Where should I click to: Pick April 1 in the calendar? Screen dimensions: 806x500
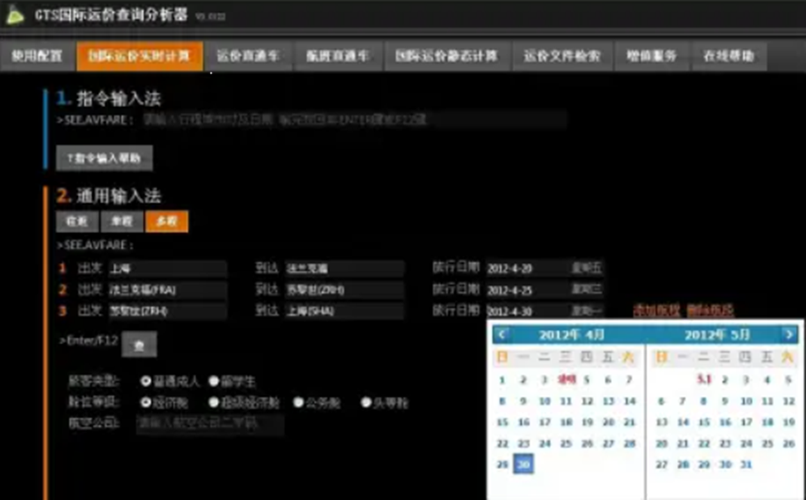pyautogui.click(x=502, y=380)
